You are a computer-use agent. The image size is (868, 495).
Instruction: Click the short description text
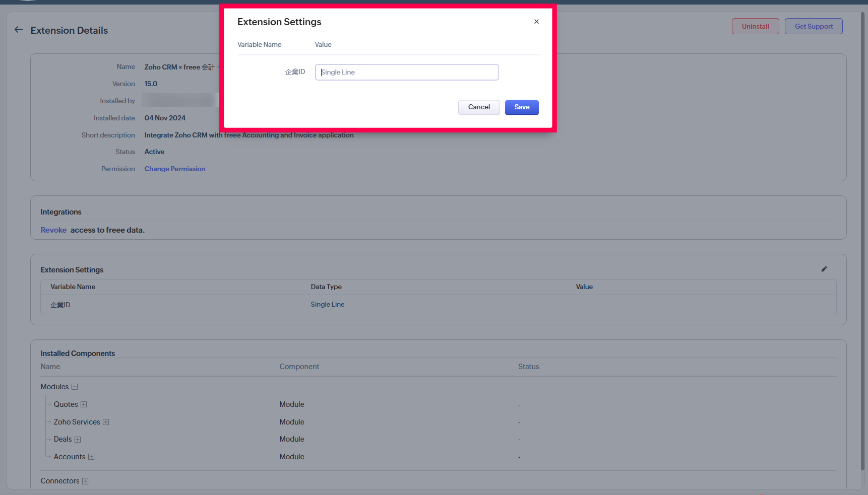(x=249, y=135)
